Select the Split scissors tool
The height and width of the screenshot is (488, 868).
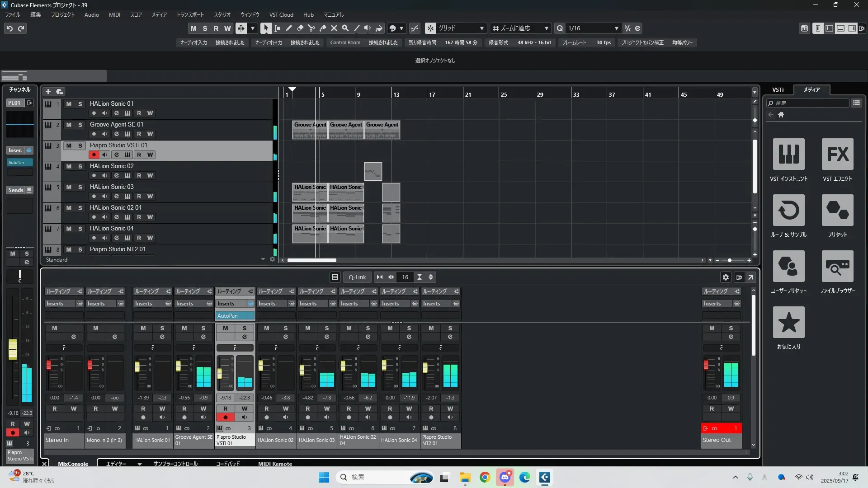[311, 28]
